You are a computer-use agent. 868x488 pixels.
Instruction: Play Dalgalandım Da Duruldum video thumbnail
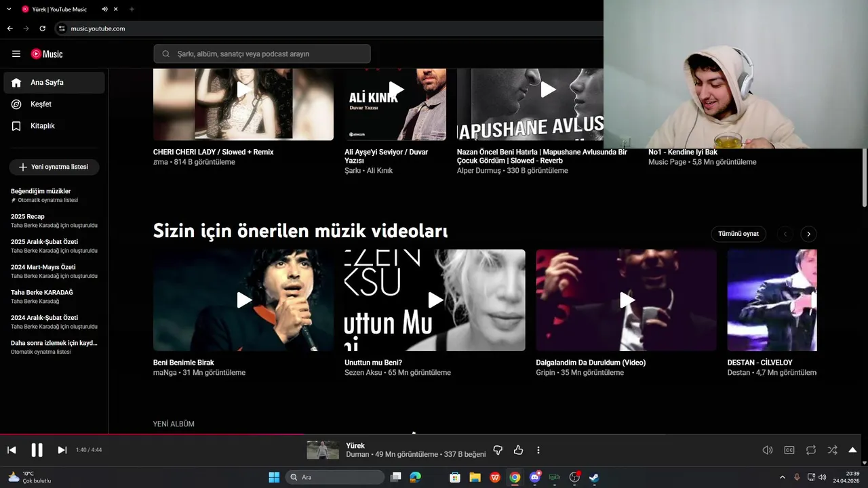[x=626, y=300]
